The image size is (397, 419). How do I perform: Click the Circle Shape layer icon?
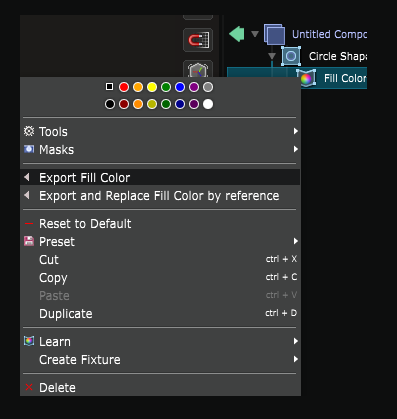(291, 56)
